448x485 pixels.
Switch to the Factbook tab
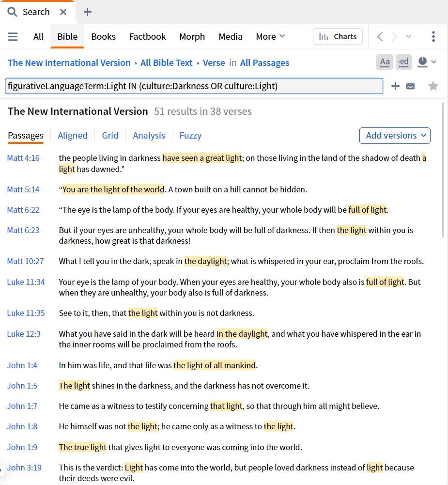click(147, 36)
